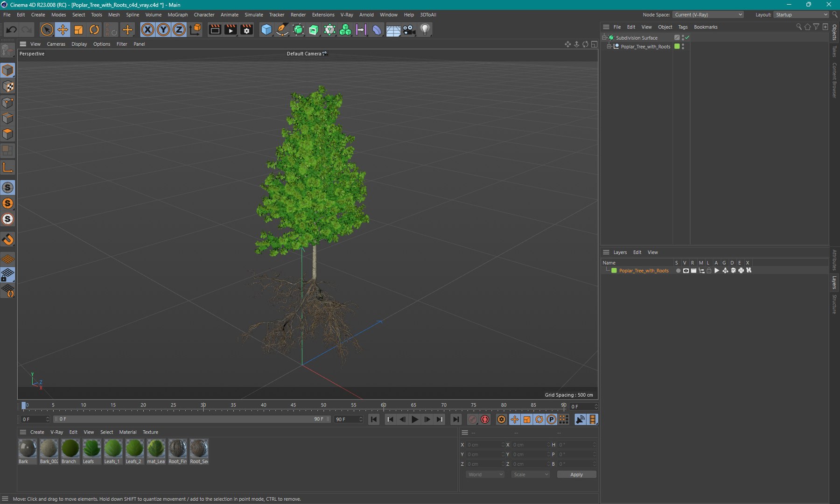Click the Coordinate System icon
This screenshot has height=504, width=840.
196,30
